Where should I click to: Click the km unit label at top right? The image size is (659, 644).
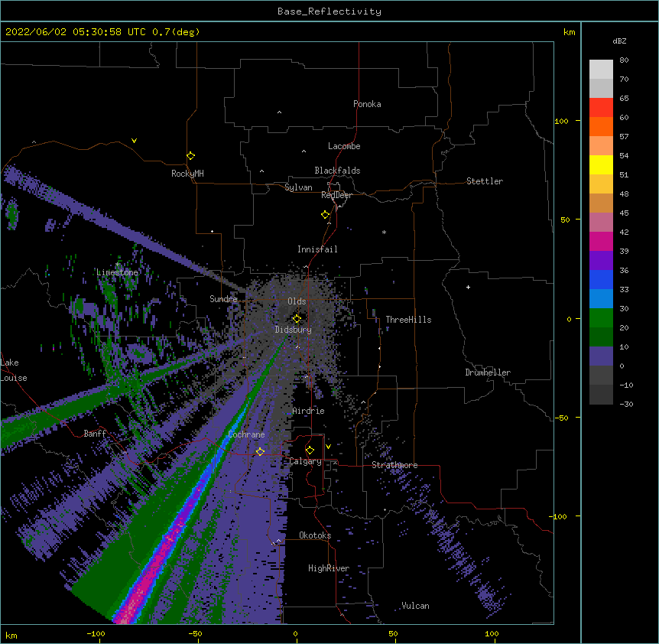[x=569, y=32]
